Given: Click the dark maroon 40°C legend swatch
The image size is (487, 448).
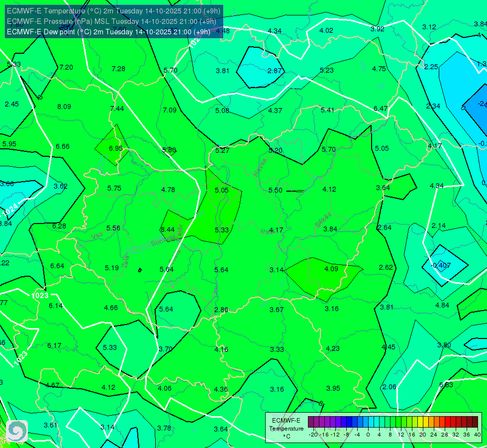Looking at the screenshot, I should point(475,422).
